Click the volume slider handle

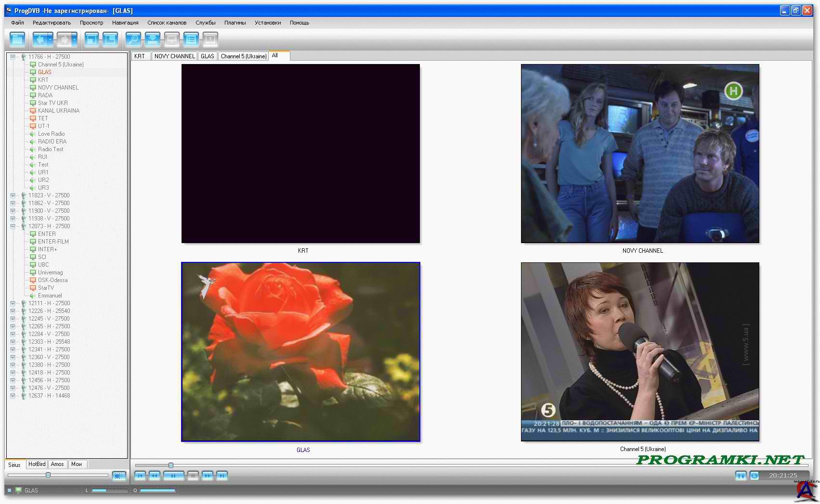[48, 475]
